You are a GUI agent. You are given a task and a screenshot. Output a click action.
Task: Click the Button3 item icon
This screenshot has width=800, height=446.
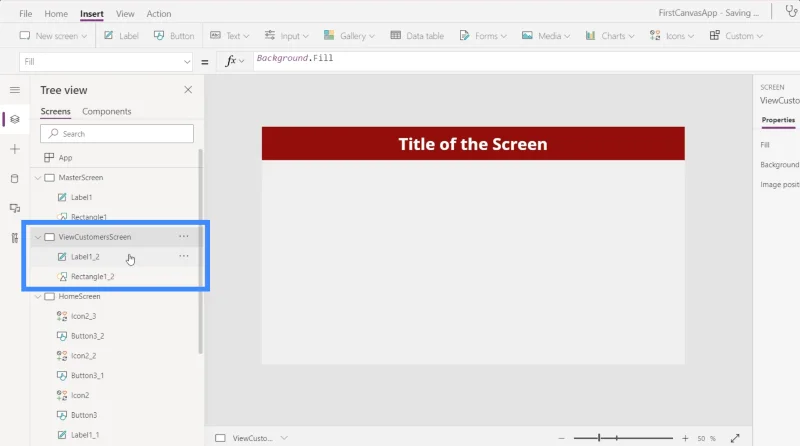[x=62, y=415]
